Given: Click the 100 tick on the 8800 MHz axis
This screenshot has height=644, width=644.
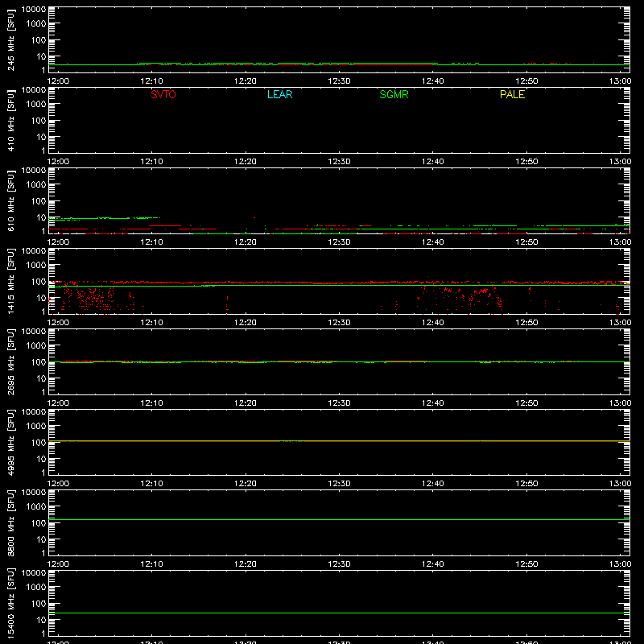Looking at the screenshot, I should 39,523.
